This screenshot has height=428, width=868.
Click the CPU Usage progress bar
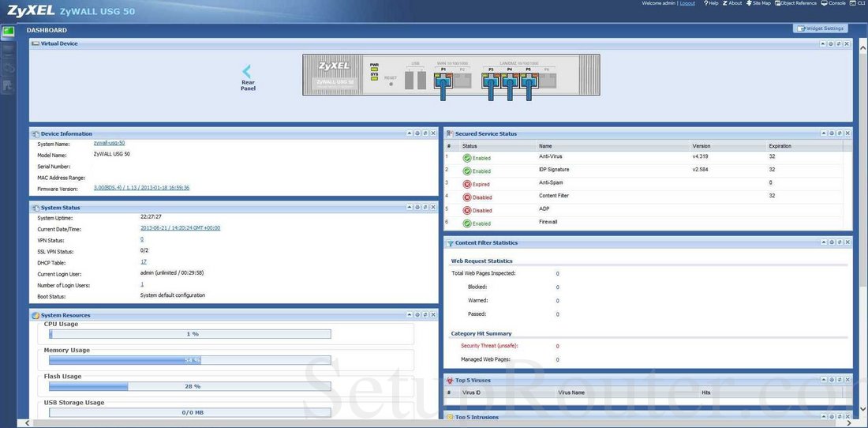[x=190, y=334]
